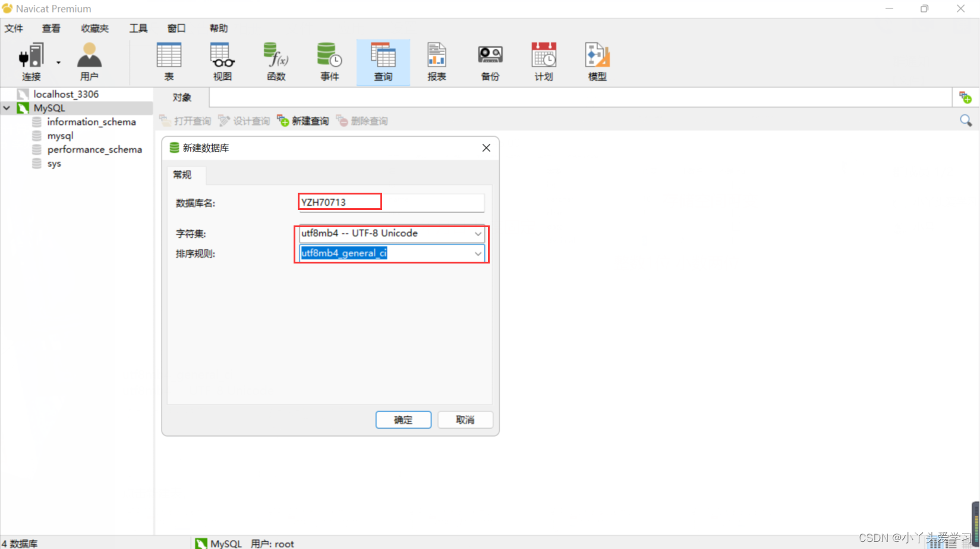Open the 文件 menu
Image resolution: width=980 pixels, height=549 pixels.
pos(14,29)
